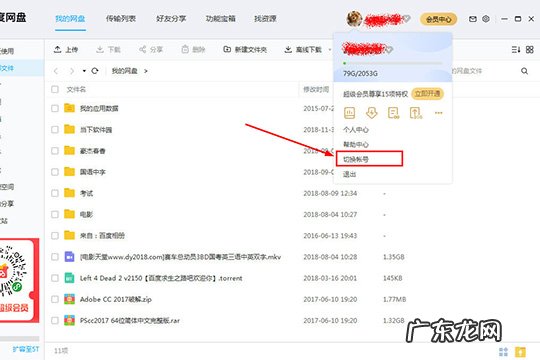Screen dimensions: 540x360
Task: Create a folder with 新建文件夹
Action: 245,50
